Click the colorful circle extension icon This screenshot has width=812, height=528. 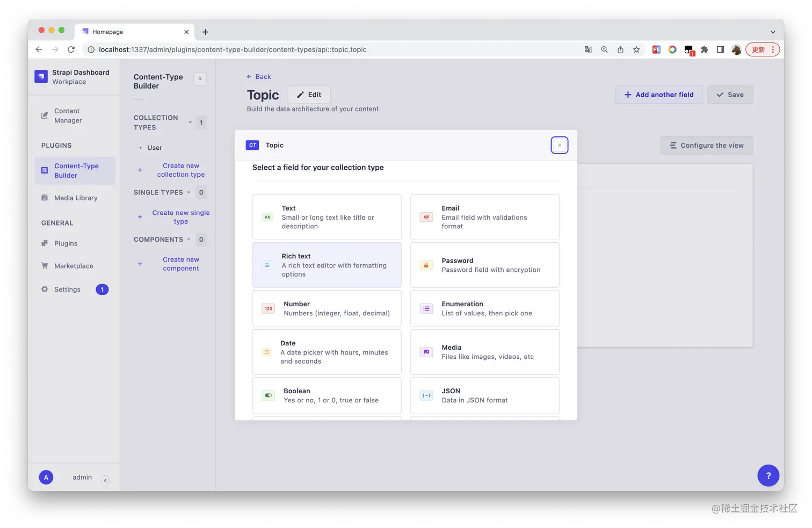pyautogui.click(x=672, y=49)
